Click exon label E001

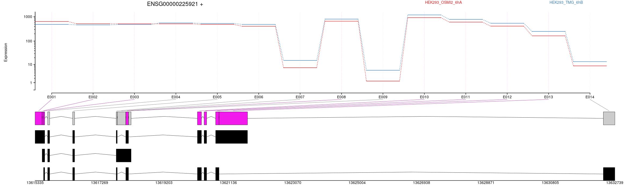52,97
